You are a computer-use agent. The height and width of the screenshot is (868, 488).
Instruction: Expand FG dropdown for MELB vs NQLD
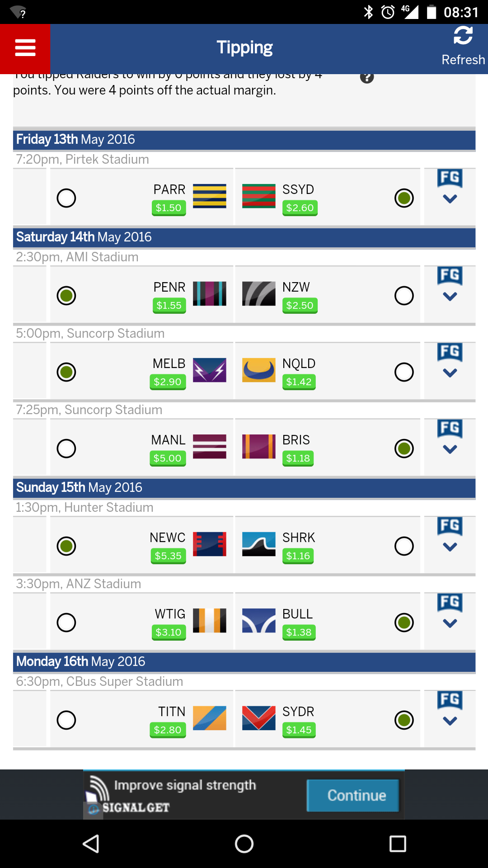coord(450,361)
